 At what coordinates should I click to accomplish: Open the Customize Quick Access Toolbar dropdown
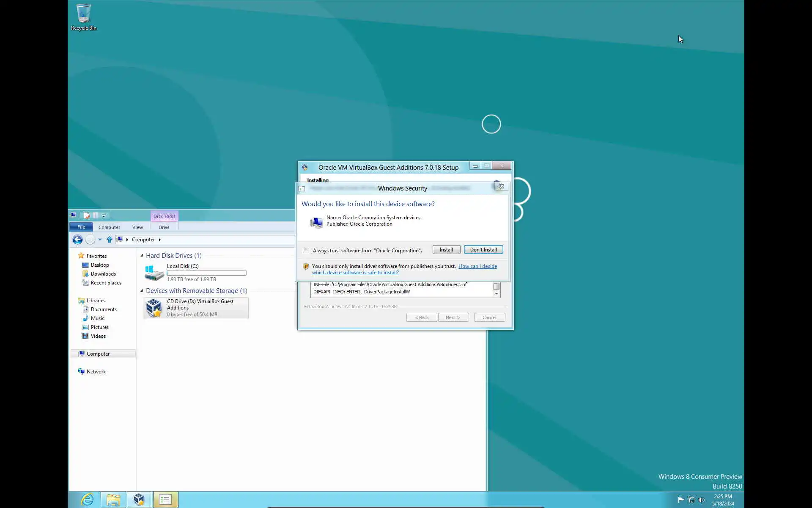[104, 215]
